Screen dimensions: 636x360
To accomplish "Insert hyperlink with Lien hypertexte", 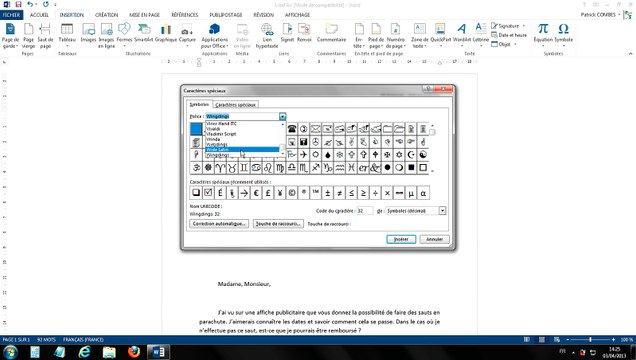I will coord(267,35).
